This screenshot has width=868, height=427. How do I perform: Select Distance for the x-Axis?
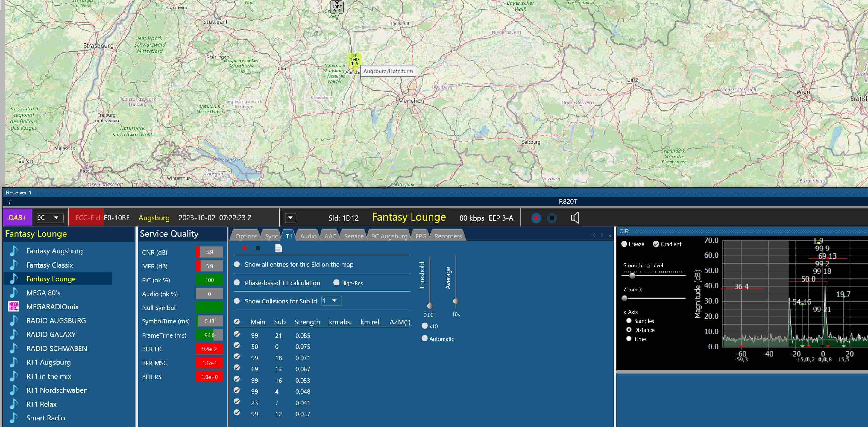[x=629, y=330]
